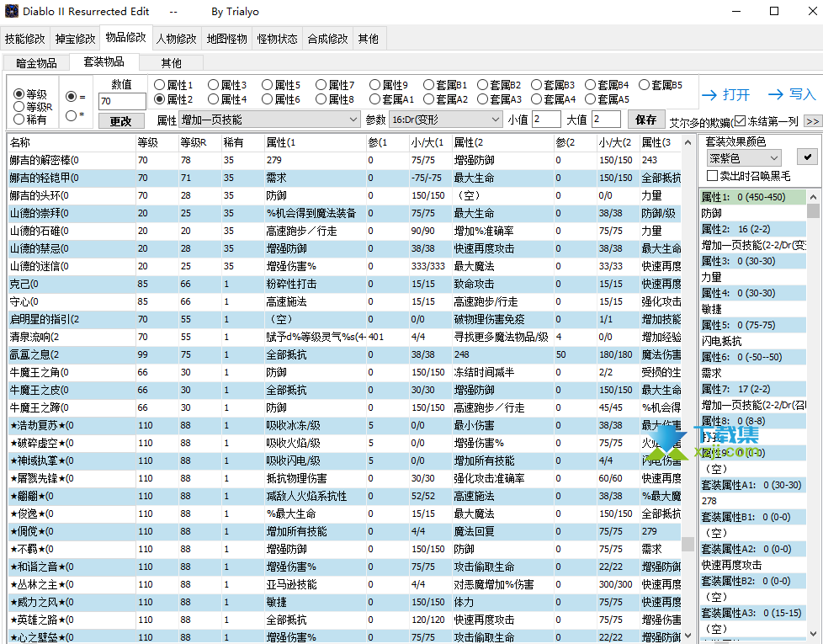
Task: Select the row ★英雄之路★(0
Action: click(344, 620)
